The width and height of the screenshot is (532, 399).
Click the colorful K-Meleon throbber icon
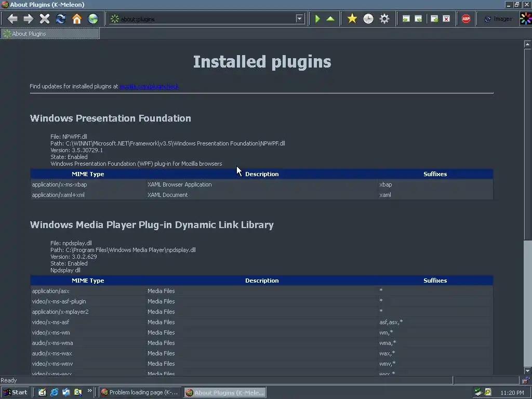coord(526,19)
